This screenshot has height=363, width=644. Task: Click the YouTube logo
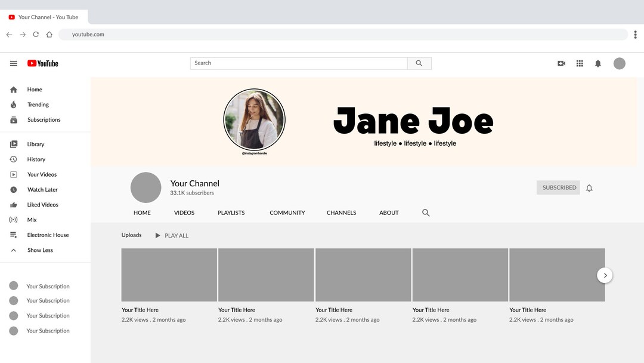(42, 63)
